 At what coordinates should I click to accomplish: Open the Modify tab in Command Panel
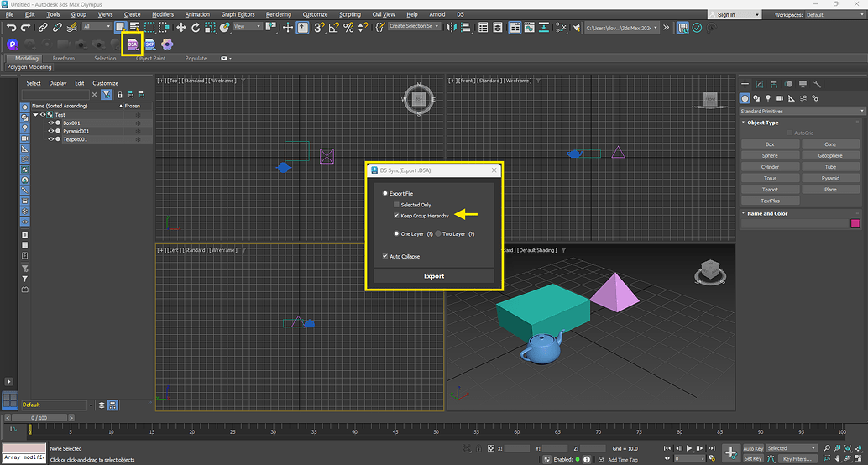pyautogui.click(x=760, y=84)
